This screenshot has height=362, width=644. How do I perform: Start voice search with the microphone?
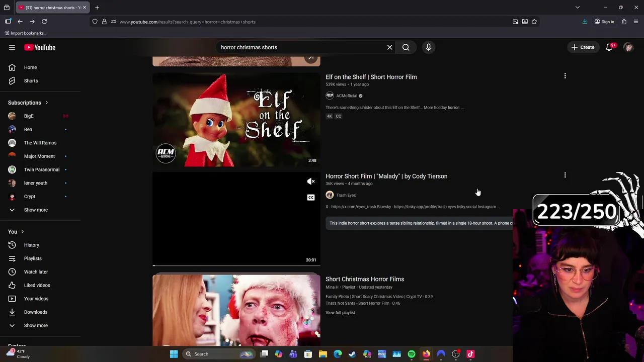point(429,47)
